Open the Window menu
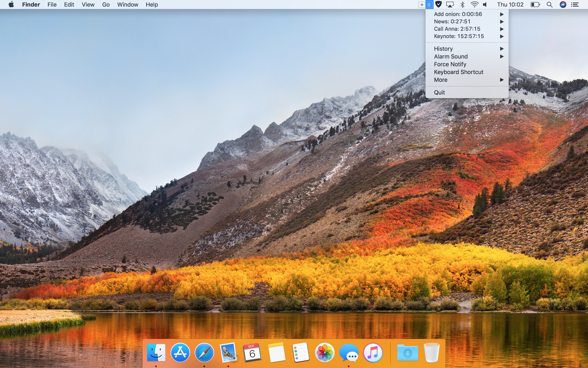This screenshot has height=368, width=588. 128,5
